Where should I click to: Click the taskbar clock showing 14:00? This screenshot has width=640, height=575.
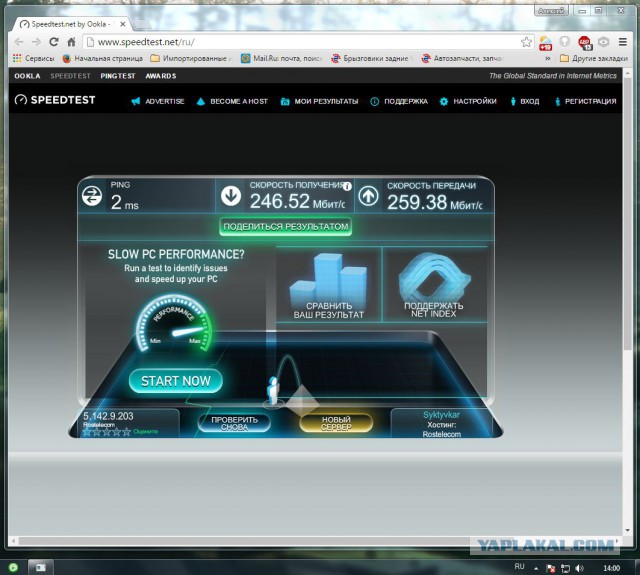tap(611, 568)
